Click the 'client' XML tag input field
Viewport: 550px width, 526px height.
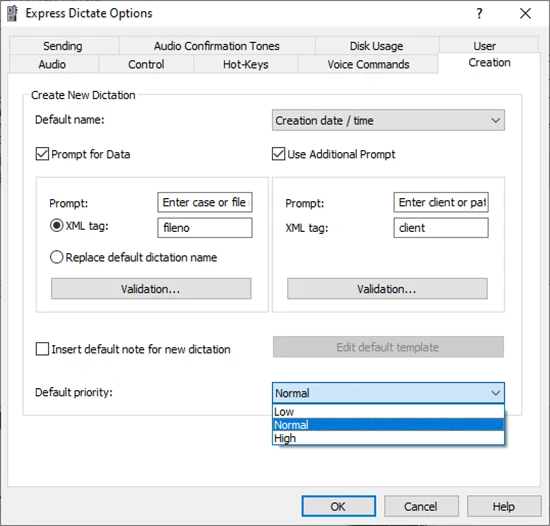(x=441, y=228)
